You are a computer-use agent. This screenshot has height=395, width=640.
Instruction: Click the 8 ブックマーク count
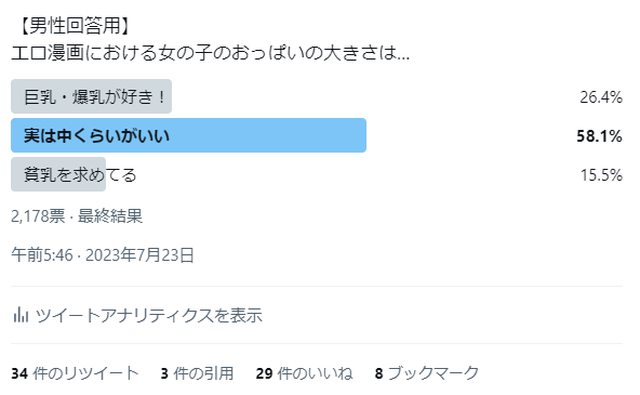pyautogui.click(x=427, y=373)
